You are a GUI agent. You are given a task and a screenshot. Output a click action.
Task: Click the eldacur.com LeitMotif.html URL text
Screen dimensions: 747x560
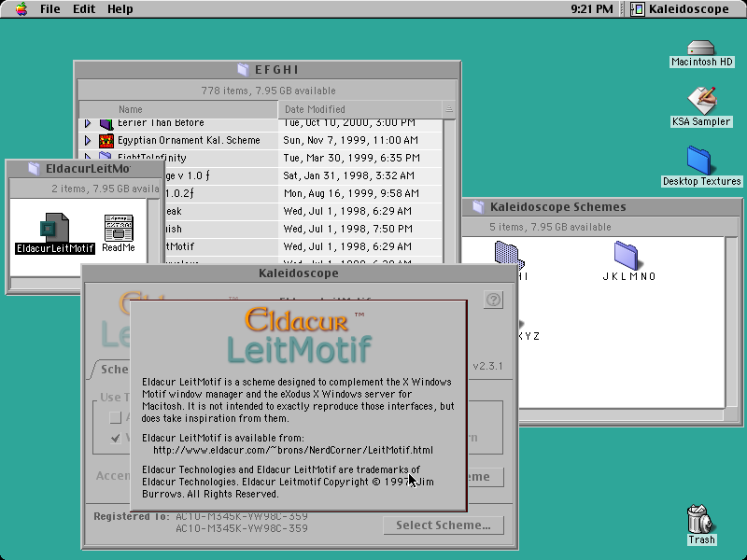(x=293, y=450)
